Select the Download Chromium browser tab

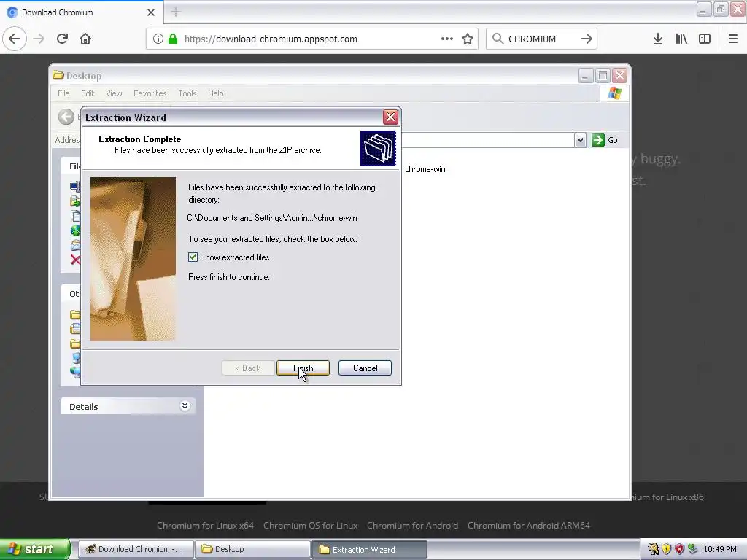click(81, 12)
